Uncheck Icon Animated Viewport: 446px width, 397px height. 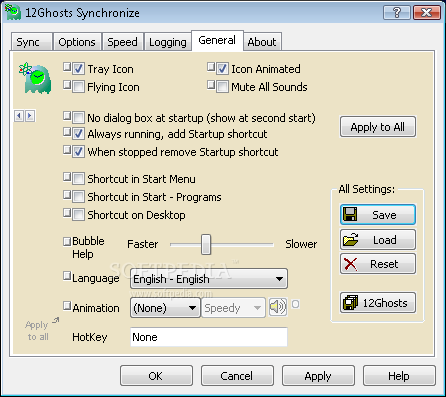click(x=222, y=69)
